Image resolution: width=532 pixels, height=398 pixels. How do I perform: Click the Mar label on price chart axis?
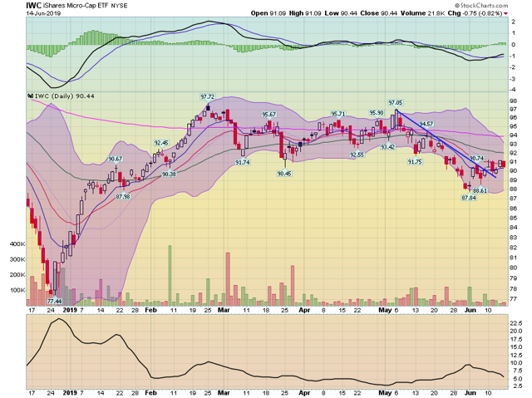(x=224, y=310)
